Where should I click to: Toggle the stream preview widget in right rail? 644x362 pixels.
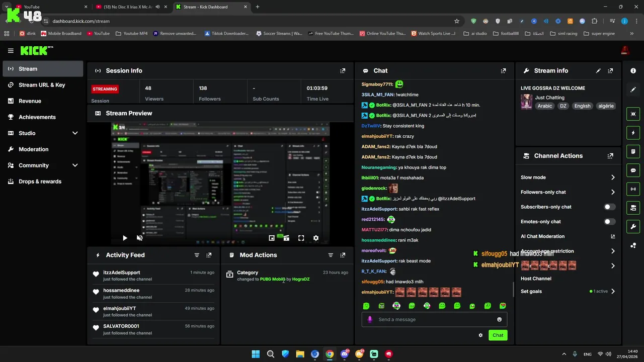click(633, 114)
